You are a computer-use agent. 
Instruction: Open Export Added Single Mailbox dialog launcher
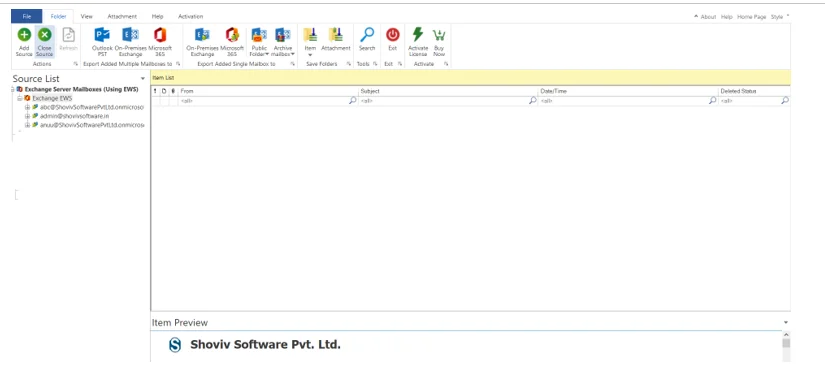click(293, 64)
